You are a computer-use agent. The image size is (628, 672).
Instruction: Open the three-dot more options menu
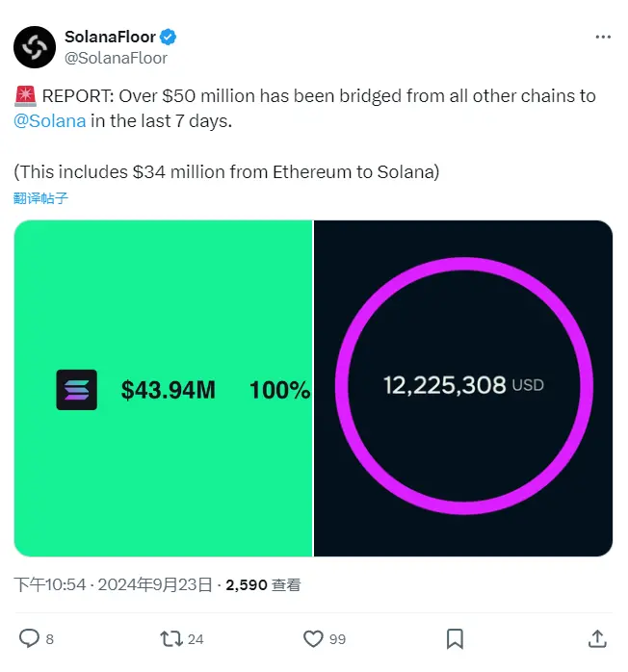click(603, 37)
